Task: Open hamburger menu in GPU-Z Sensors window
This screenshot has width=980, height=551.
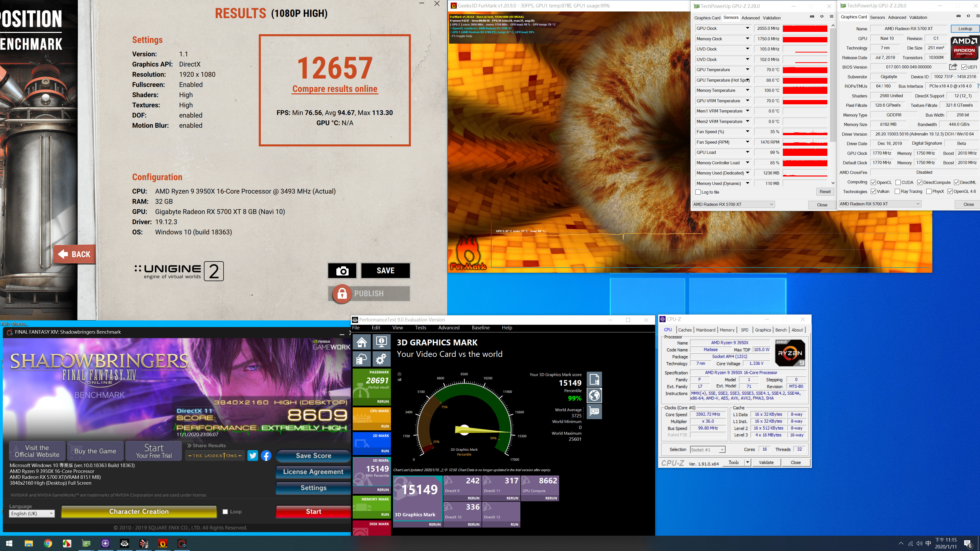Action: pyautogui.click(x=832, y=17)
